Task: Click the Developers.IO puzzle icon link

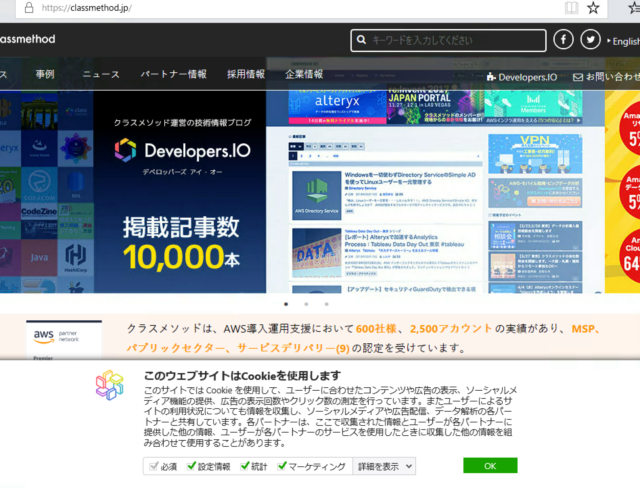Action: [522, 77]
